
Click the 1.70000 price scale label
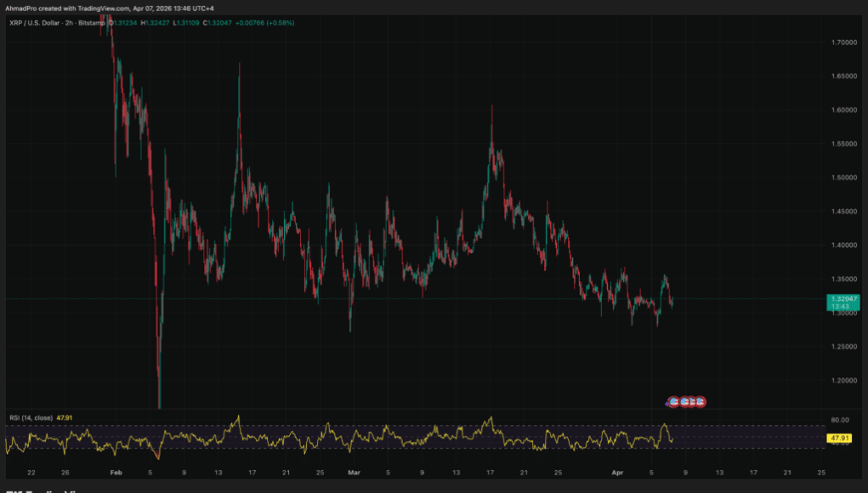pyautogui.click(x=842, y=42)
